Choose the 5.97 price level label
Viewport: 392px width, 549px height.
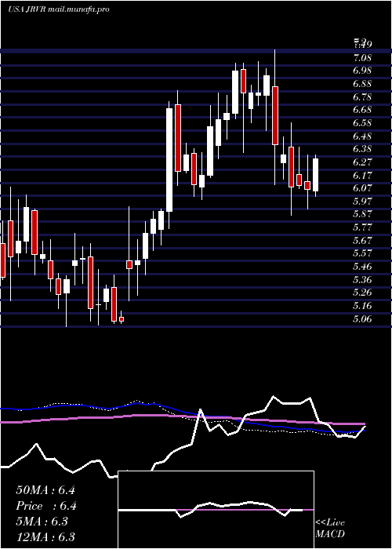362,201
